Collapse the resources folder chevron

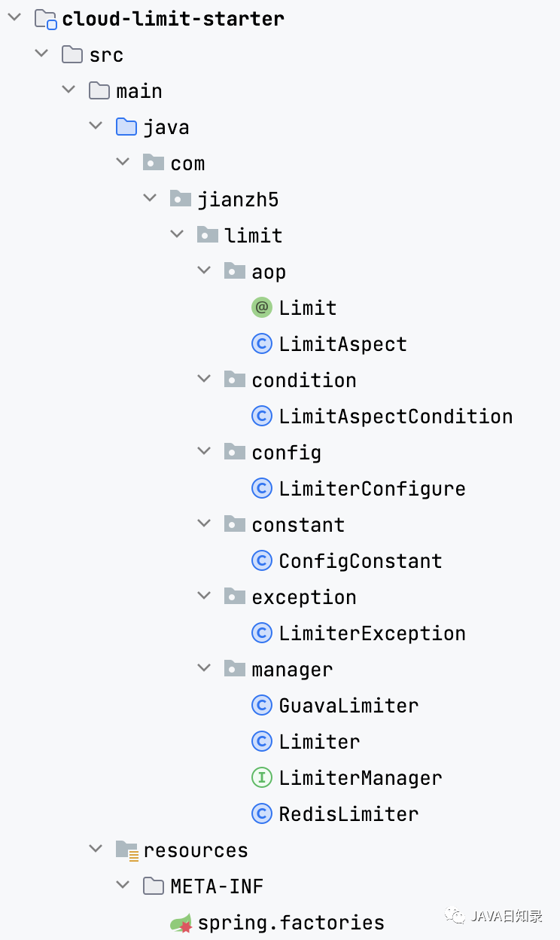point(96,850)
